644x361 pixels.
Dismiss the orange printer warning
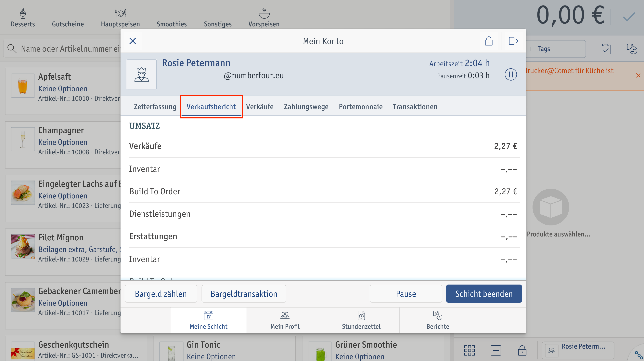[x=638, y=75]
